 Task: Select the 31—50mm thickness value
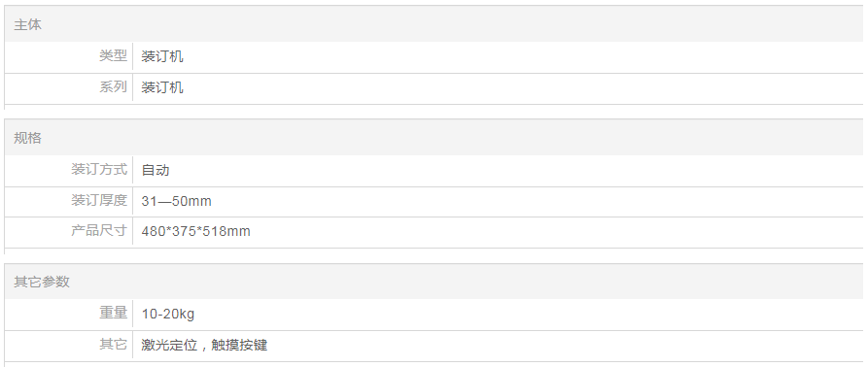pyautogui.click(x=176, y=201)
